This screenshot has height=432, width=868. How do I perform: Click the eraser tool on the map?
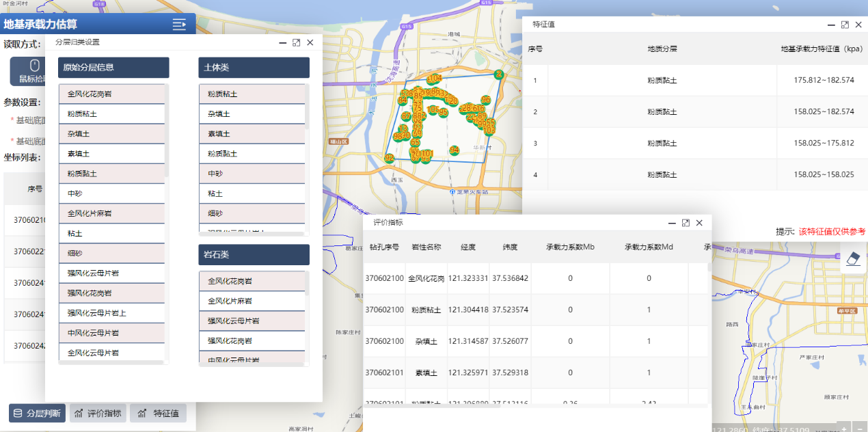coord(854,258)
